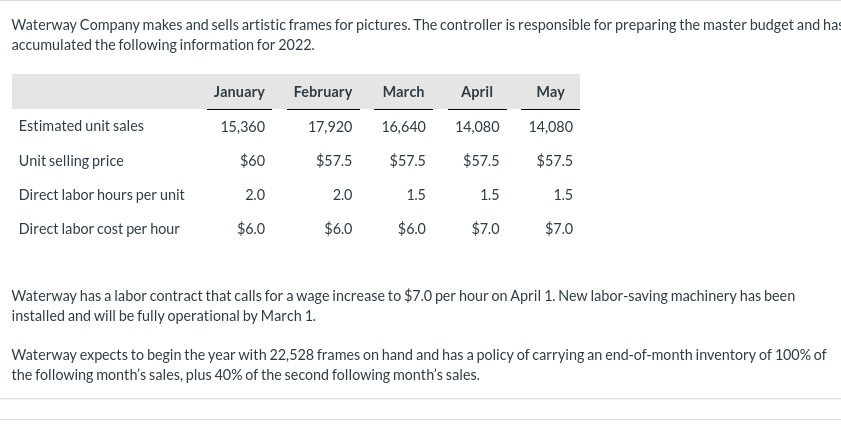The width and height of the screenshot is (841, 430).
Task: Click May unit selling price $57.5
Action: [x=555, y=161]
